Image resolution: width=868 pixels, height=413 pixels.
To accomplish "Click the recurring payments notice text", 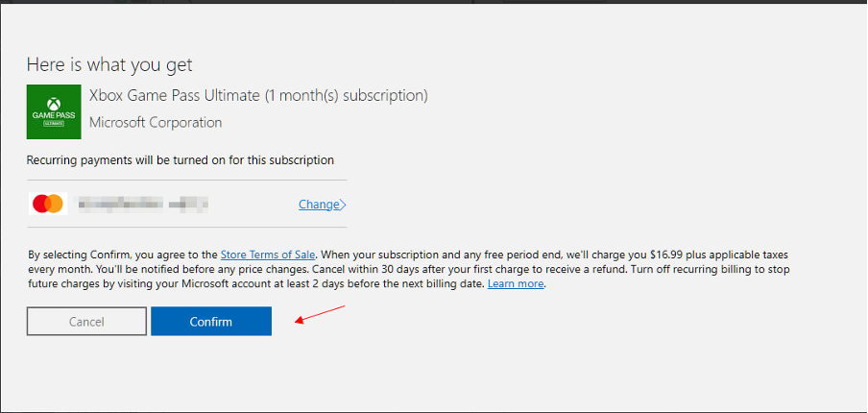I will pyautogui.click(x=181, y=160).
